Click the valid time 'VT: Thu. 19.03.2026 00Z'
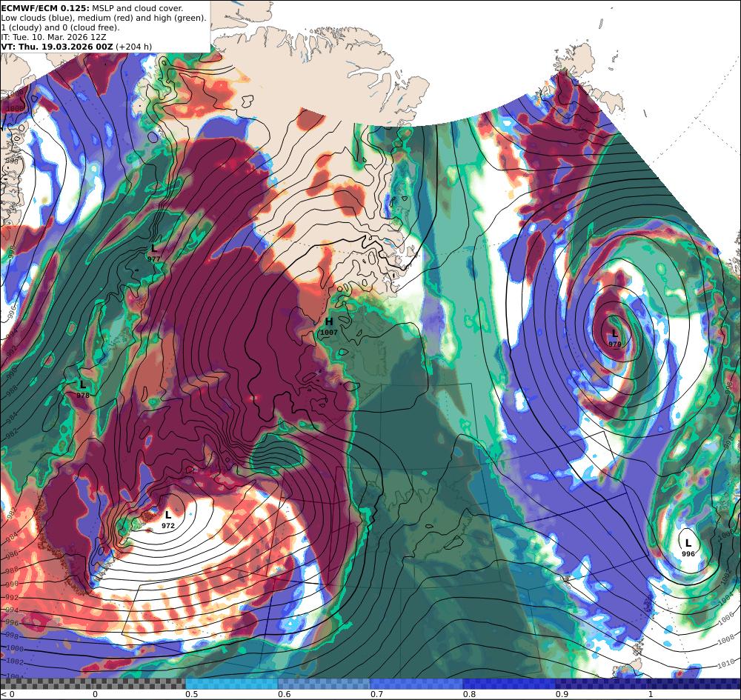This screenshot has width=741, height=700. point(57,47)
